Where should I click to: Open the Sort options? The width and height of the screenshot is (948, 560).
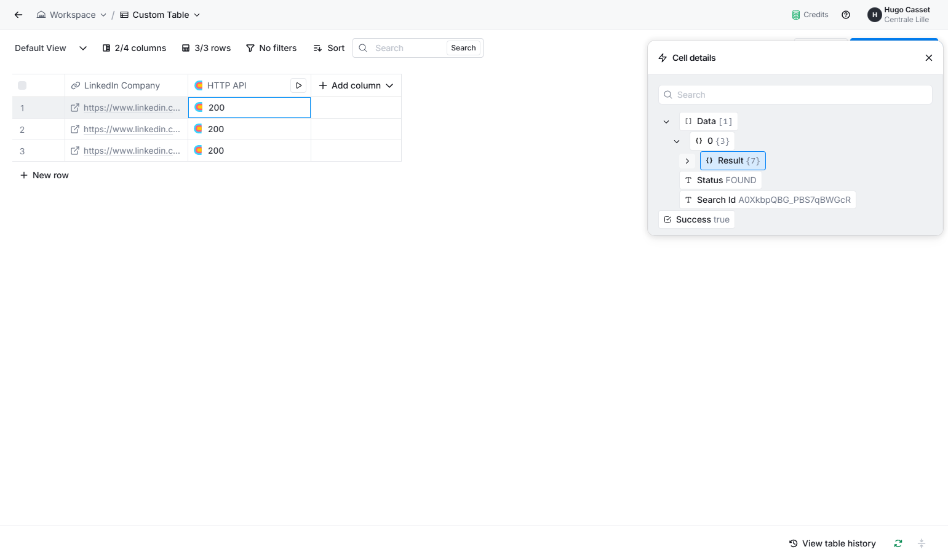(329, 48)
